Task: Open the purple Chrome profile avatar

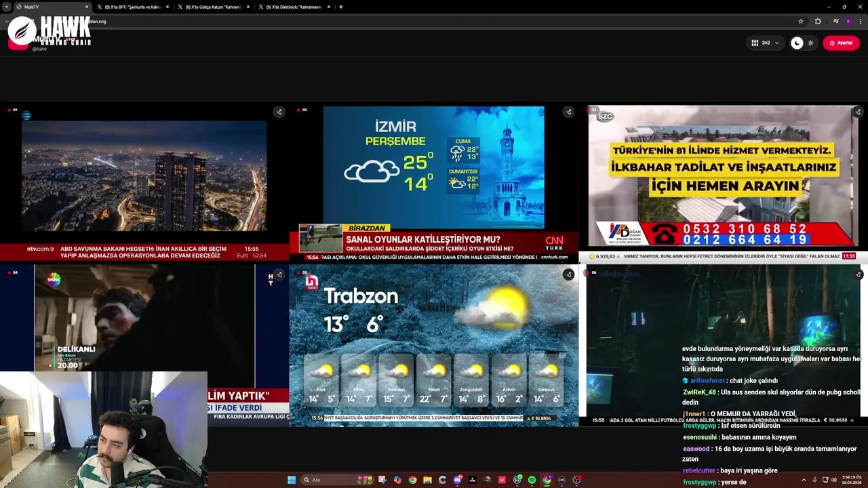Action: [848, 21]
